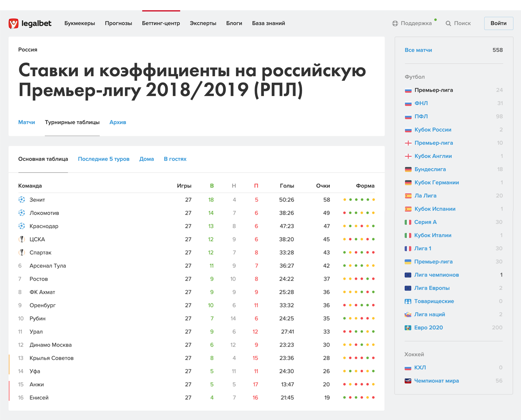Click flag icon beside Кубок России
The height and width of the screenshot is (420, 521).
click(408, 130)
